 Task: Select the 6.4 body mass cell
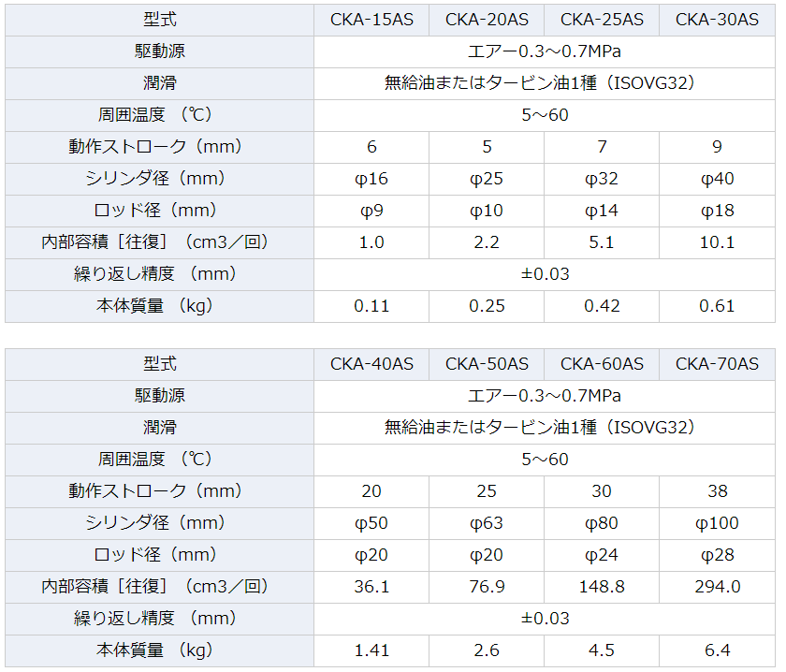pyautogui.click(x=718, y=650)
